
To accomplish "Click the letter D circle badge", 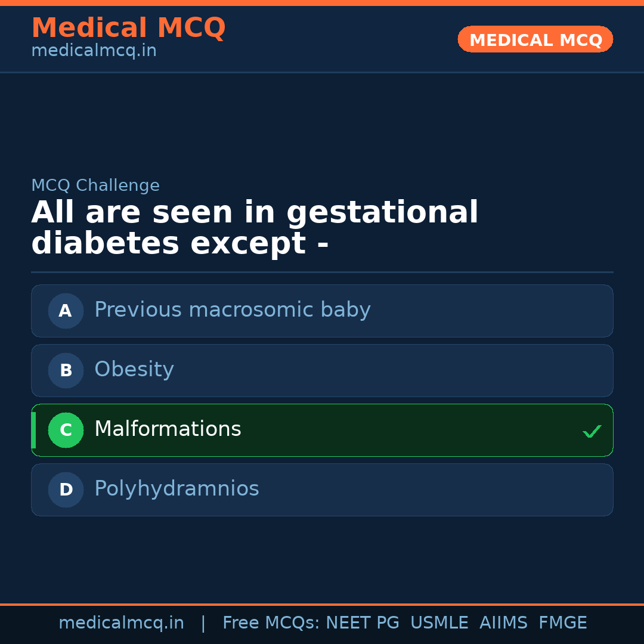I will point(66,490).
